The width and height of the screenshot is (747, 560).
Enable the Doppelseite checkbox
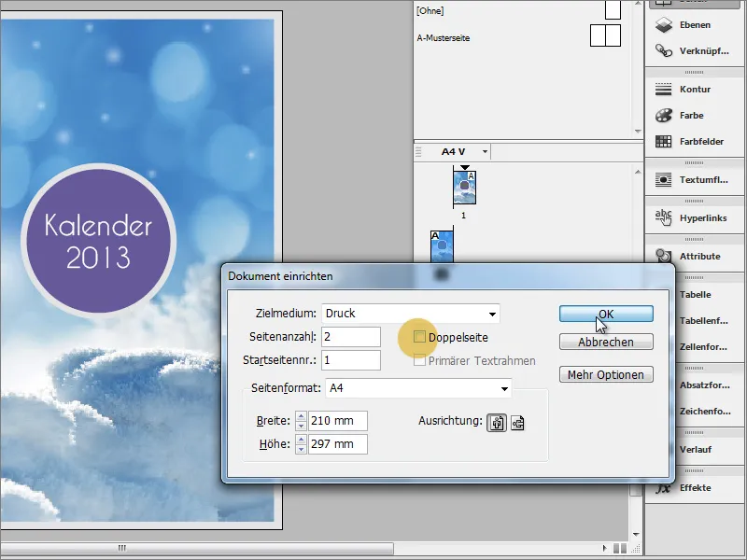[419, 337]
